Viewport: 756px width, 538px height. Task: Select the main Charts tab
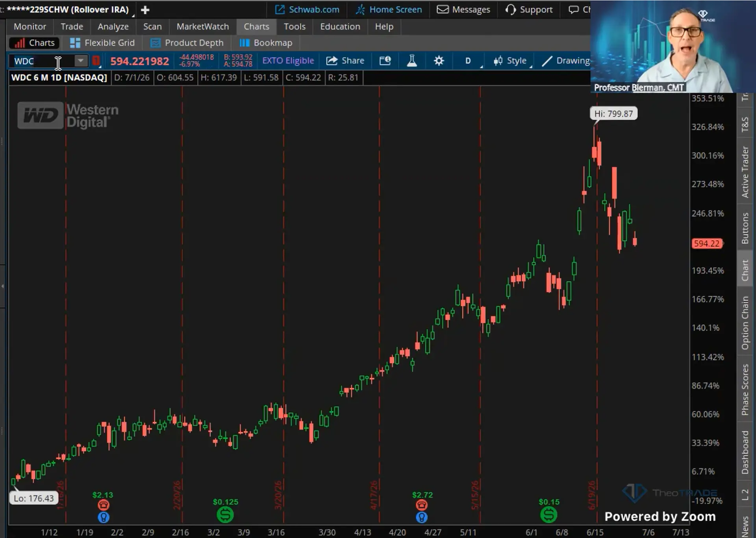click(x=256, y=26)
